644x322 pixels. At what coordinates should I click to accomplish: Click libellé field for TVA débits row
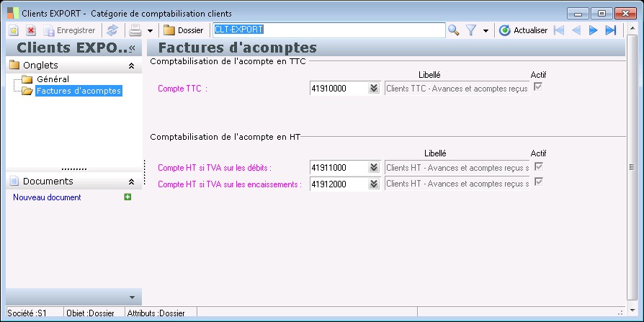[457, 168]
